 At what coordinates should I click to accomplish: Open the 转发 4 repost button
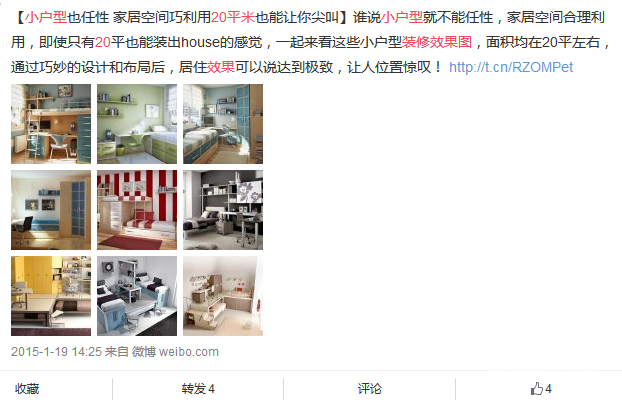(198, 389)
